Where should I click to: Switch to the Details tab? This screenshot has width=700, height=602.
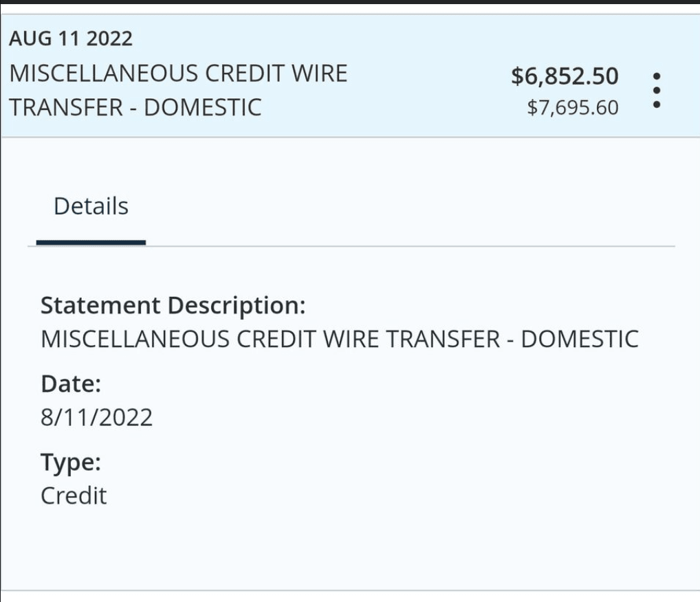(x=91, y=207)
